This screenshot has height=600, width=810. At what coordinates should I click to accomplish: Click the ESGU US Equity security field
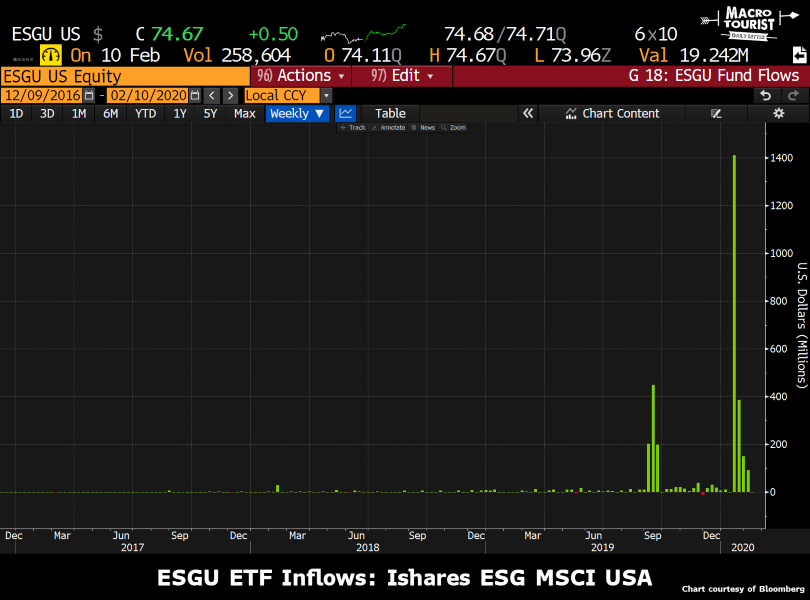125,76
